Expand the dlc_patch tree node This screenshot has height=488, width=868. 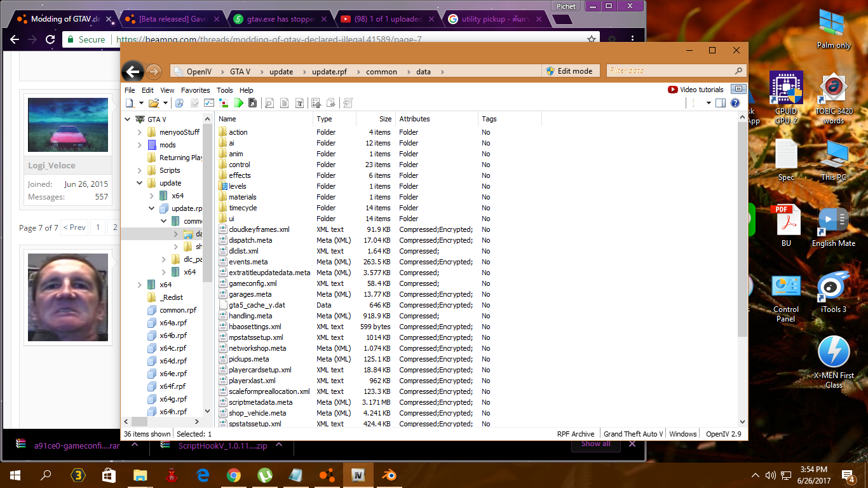(164, 259)
